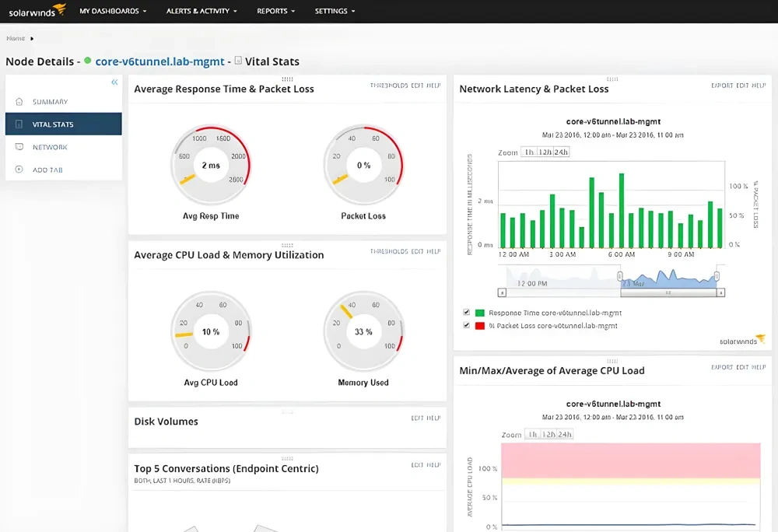Toggle the % Packet Loss core-v6tunnel.lab-mgmt checkbox

point(466,325)
